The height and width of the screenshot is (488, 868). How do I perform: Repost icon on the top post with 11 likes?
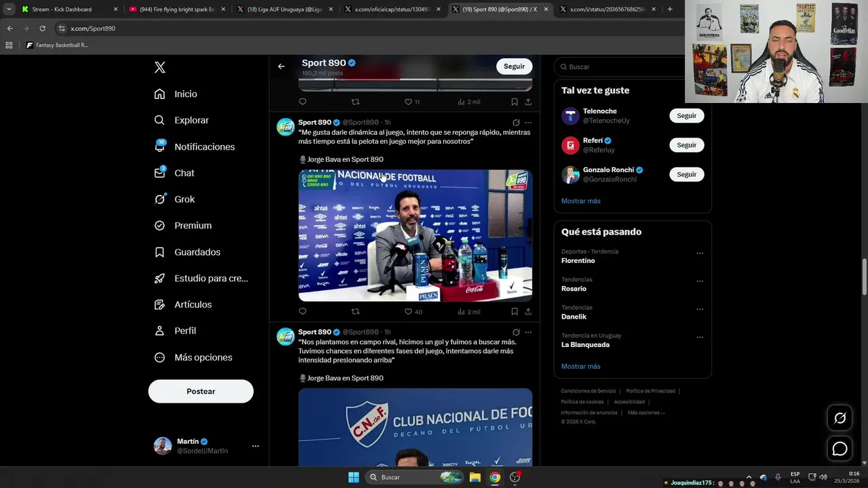tap(355, 102)
